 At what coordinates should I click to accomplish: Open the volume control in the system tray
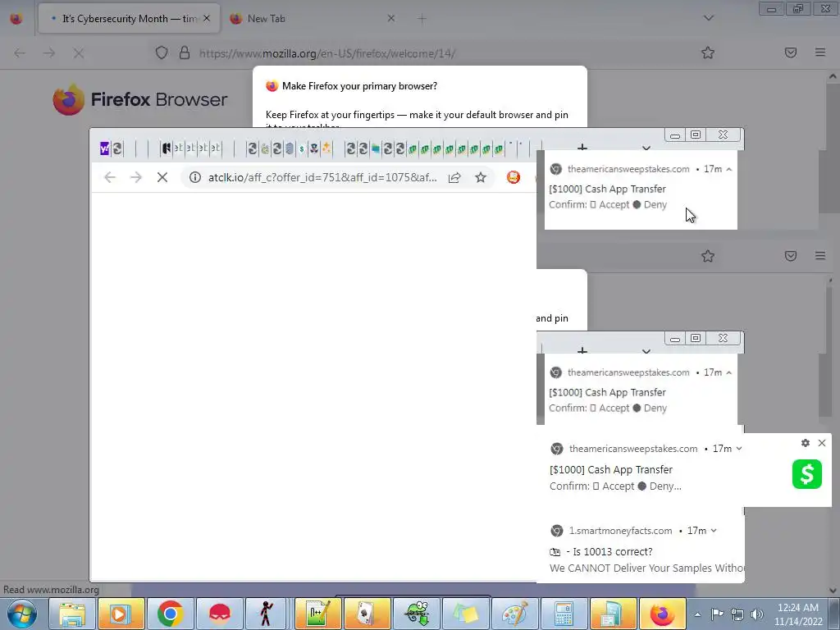coord(756,614)
